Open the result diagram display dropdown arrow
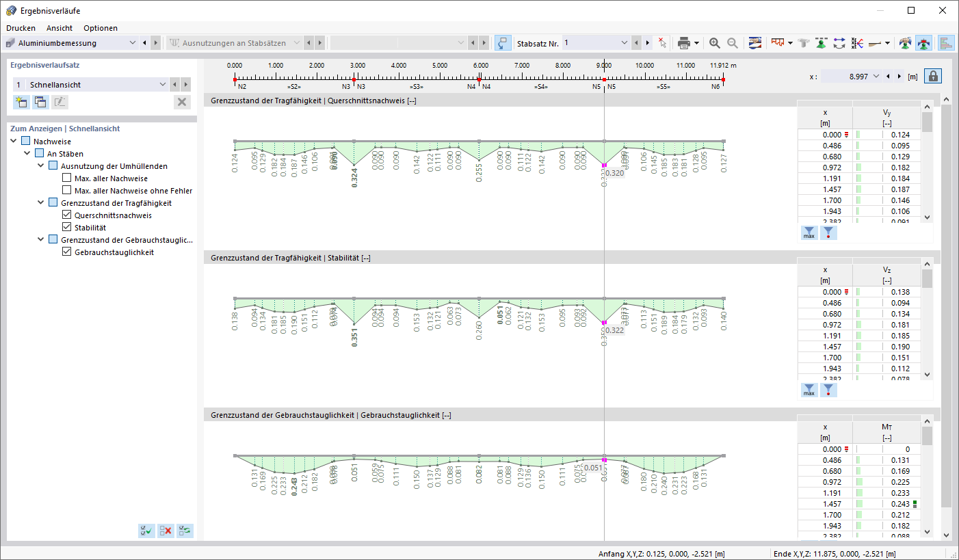 (x=790, y=43)
